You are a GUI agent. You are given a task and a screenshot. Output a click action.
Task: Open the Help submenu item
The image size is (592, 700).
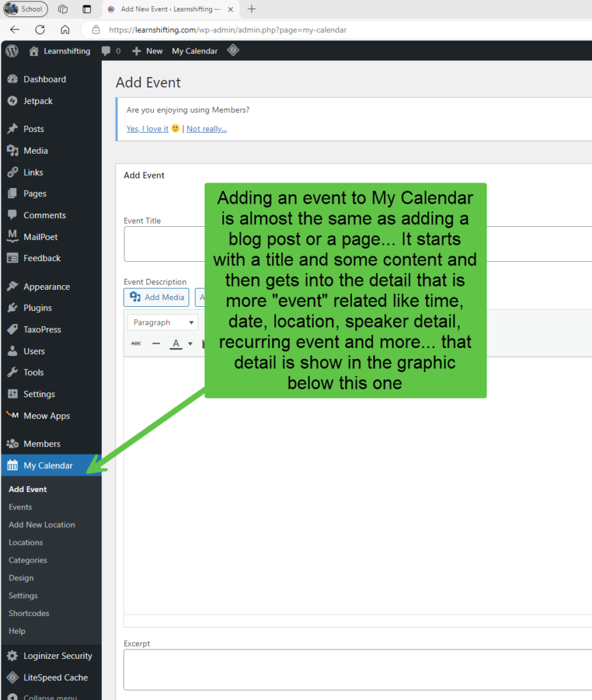(x=17, y=631)
